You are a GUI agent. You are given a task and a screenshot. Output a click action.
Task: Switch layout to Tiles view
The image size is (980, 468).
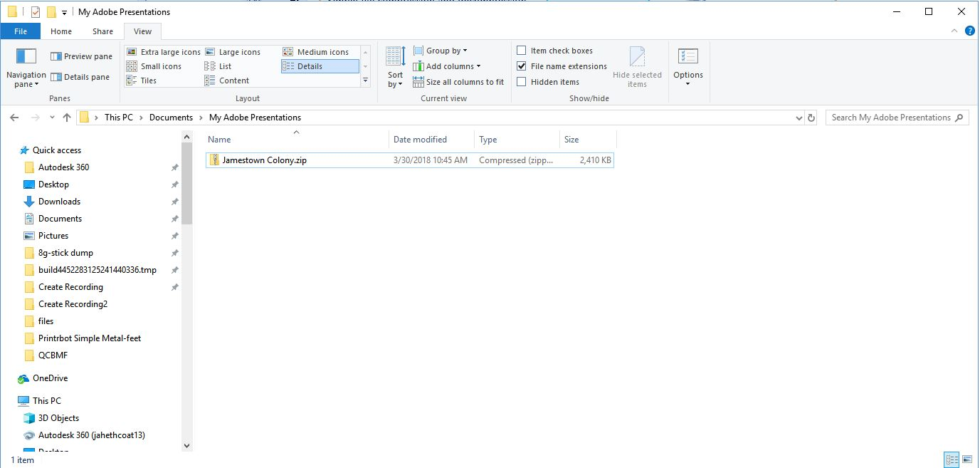click(x=142, y=80)
